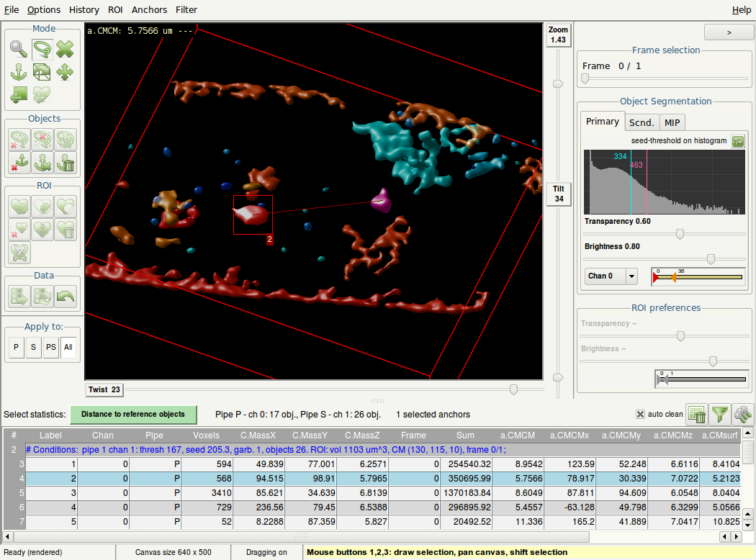Viewport: 756px width, 560px height.
Task: Click the Tilt 34 button
Action: pos(559,194)
